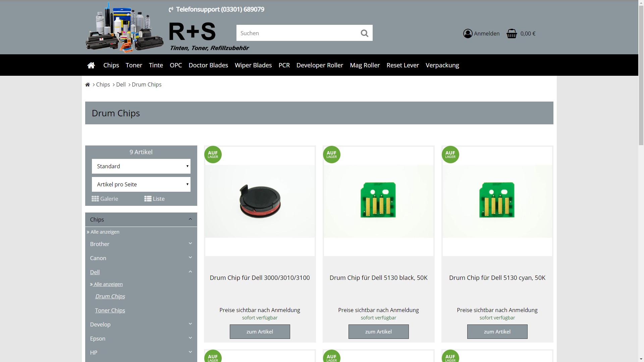This screenshot has width=644, height=362.
Task: Go to the home page icon in navbar
Action: coord(91,65)
